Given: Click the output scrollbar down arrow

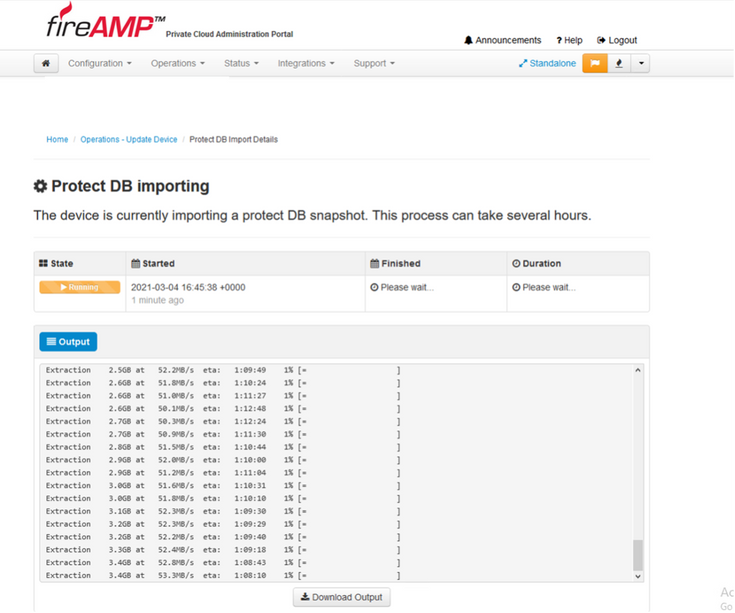Looking at the screenshot, I should tap(638, 576).
